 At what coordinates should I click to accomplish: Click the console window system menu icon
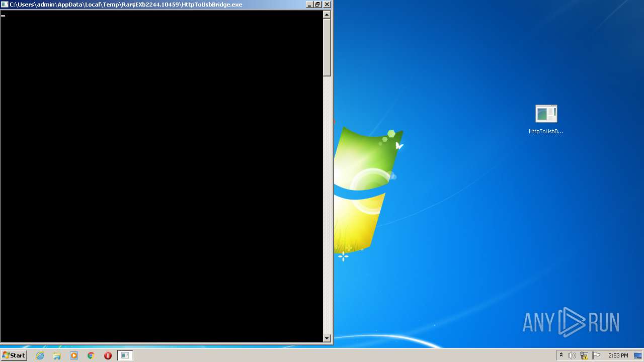click(x=5, y=5)
